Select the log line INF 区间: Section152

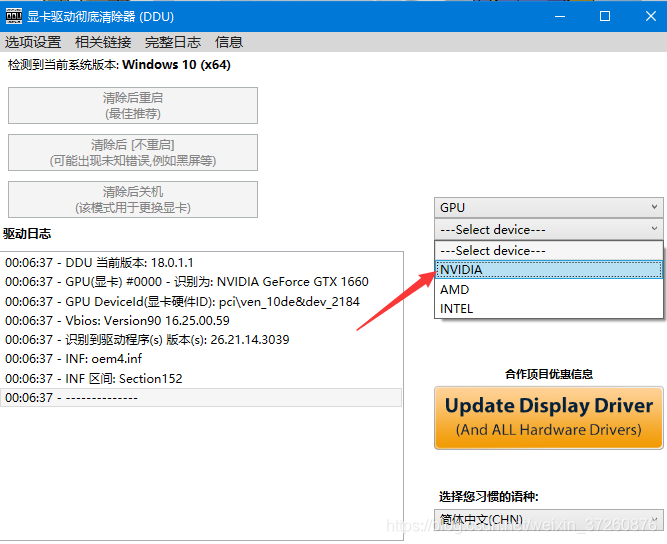tap(201, 378)
